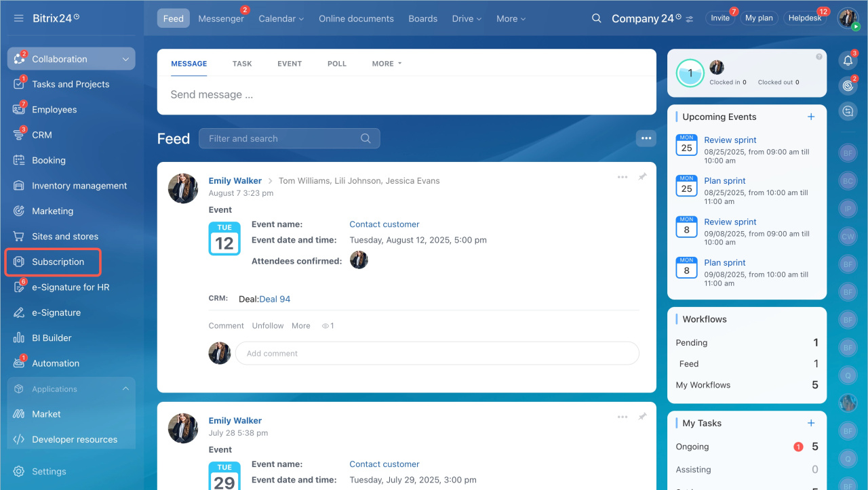The width and height of the screenshot is (868, 490).
Task: Click the Filter and search field
Action: [290, 138]
